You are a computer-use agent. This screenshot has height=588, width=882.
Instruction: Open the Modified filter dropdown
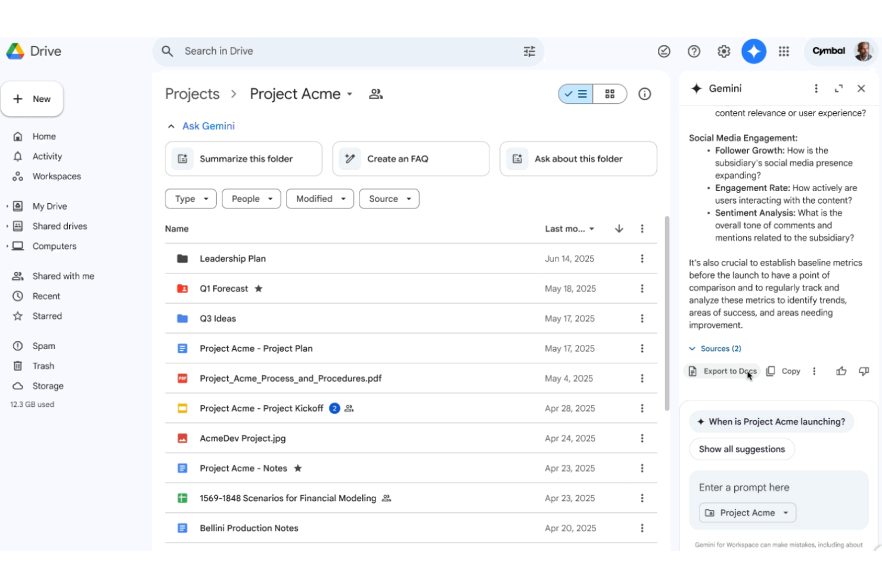pyautogui.click(x=320, y=198)
